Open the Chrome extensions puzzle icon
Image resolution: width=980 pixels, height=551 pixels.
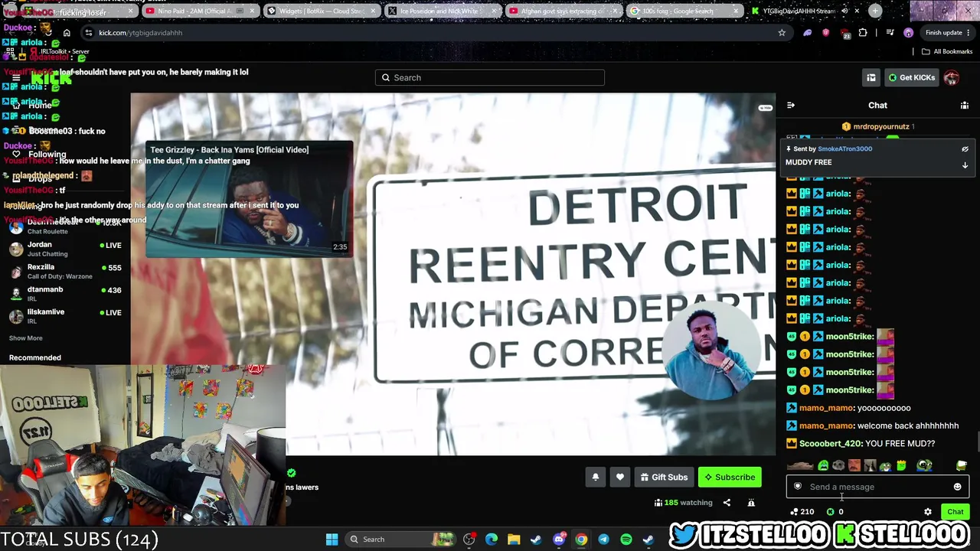click(x=863, y=33)
